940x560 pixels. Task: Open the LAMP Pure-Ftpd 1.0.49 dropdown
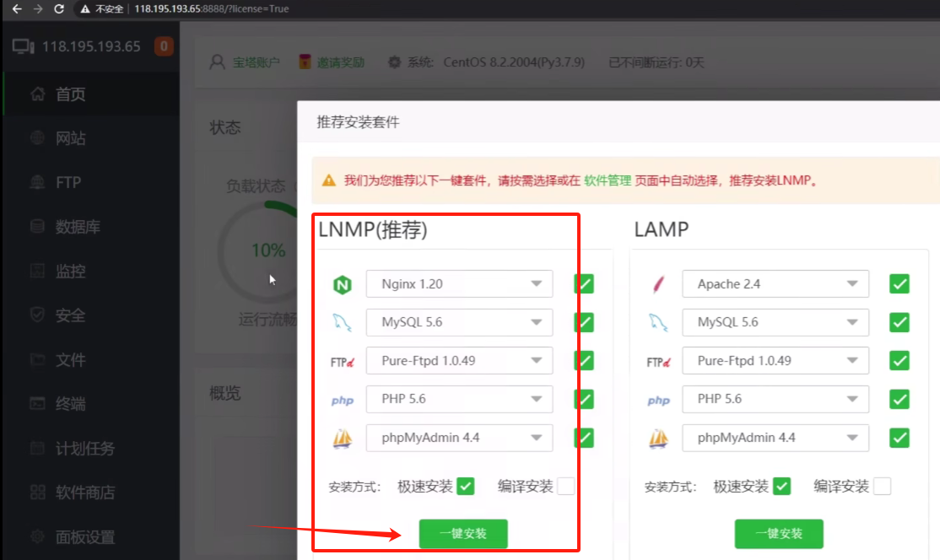[775, 361]
